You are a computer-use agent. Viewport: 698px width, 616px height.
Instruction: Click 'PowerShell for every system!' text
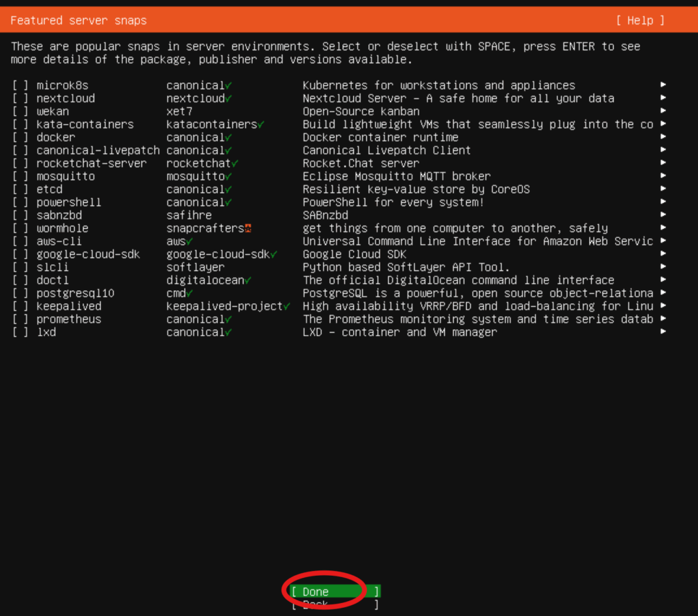click(x=393, y=202)
